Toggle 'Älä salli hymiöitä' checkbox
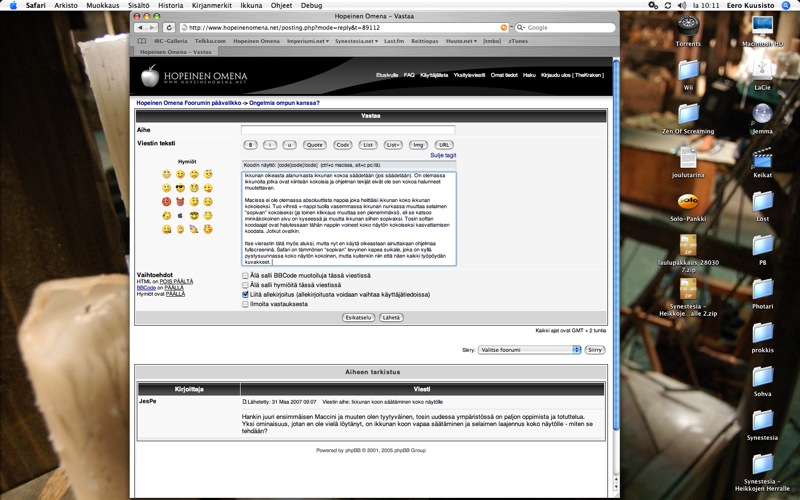This screenshot has width=800, height=500. pyautogui.click(x=245, y=285)
